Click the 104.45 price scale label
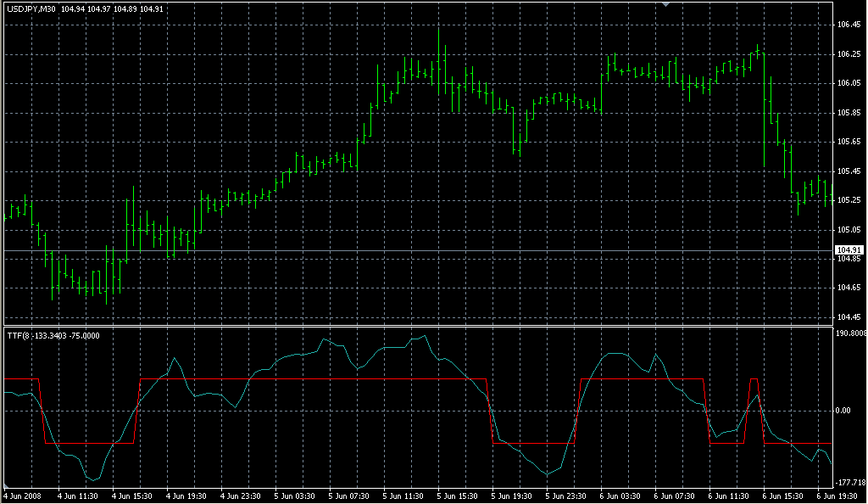Image resolution: width=868 pixels, height=504 pixels. coord(848,317)
